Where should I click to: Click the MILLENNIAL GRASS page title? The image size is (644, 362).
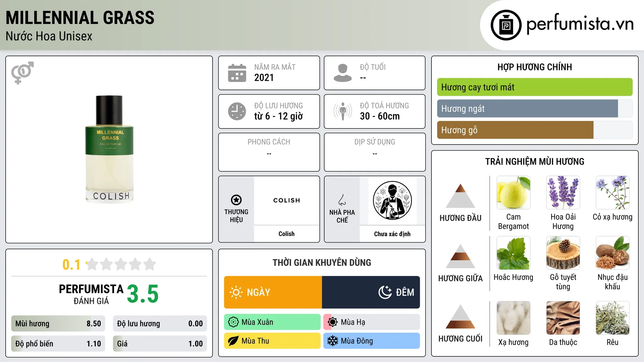click(80, 18)
